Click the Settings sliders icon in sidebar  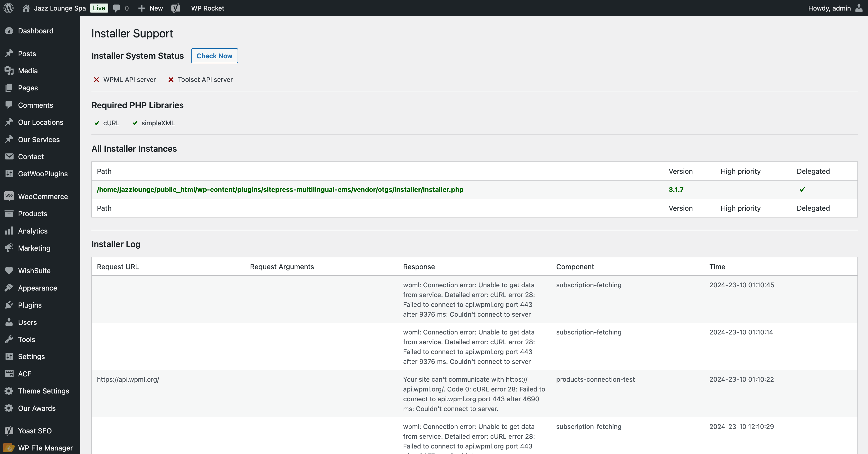[x=9, y=356]
